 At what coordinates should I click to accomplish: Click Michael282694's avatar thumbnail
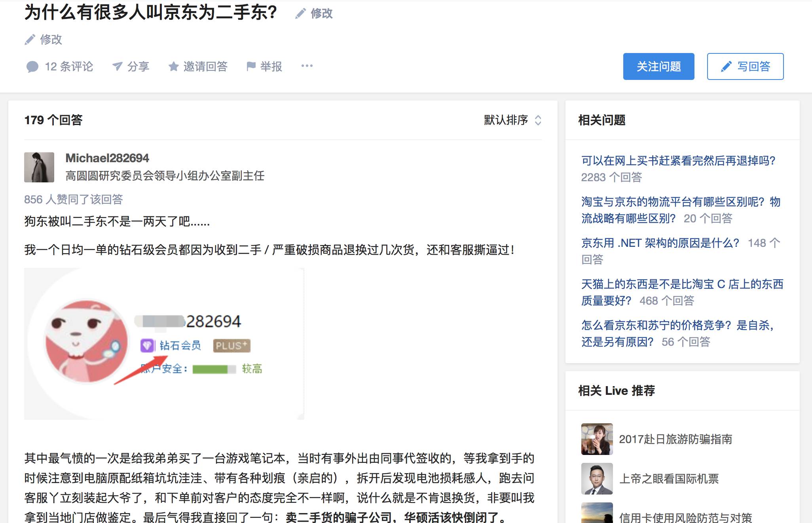click(x=39, y=167)
